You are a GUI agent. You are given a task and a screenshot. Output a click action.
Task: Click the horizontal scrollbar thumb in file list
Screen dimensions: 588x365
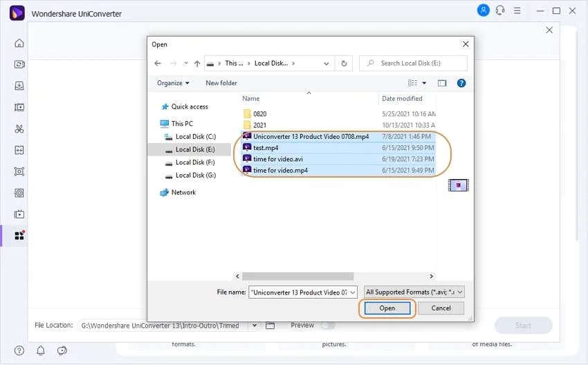pos(297,277)
